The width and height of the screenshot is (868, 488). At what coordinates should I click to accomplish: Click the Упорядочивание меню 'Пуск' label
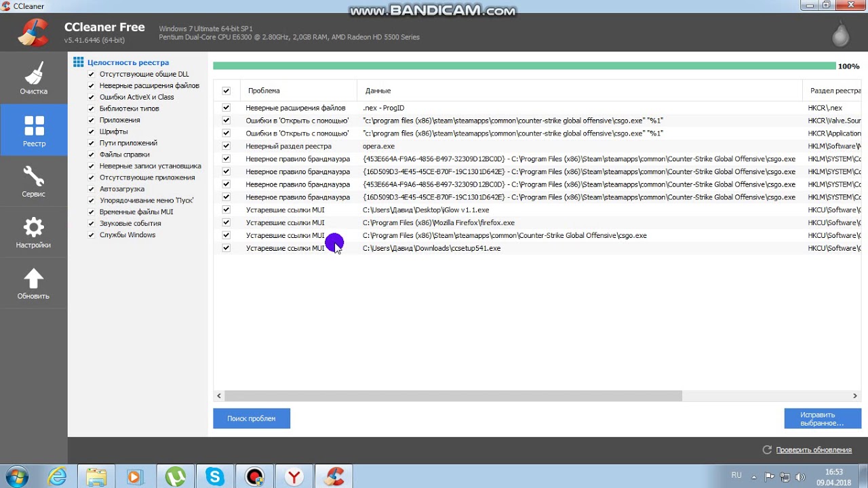pyautogui.click(x=146, y=201)
